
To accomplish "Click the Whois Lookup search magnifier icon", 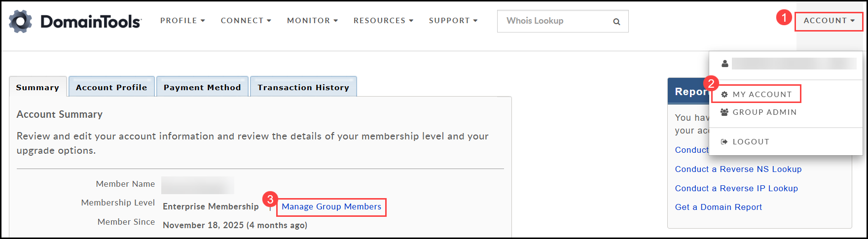I will pos(616,22).
